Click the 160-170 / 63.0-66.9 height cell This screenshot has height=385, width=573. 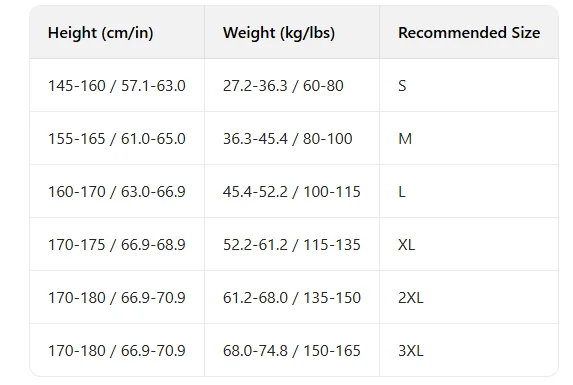(117, 191)
